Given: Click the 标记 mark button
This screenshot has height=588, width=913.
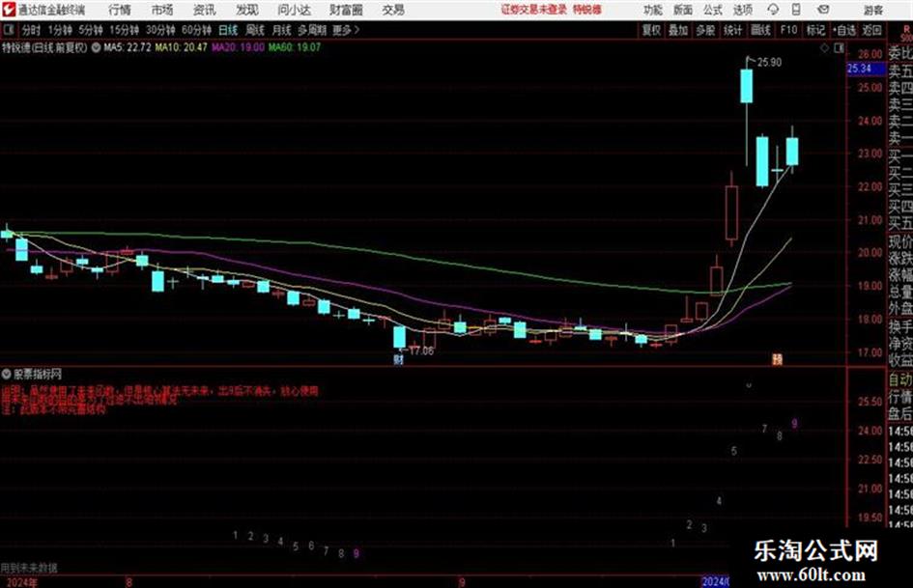Looking at the screenshot, I should coord(815,30).
